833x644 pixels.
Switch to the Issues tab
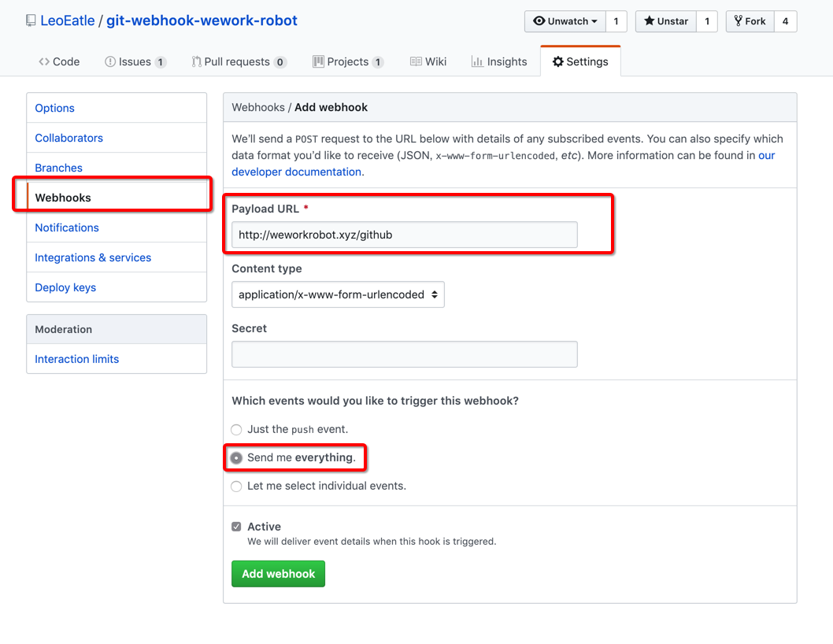[x=135, y=61]
